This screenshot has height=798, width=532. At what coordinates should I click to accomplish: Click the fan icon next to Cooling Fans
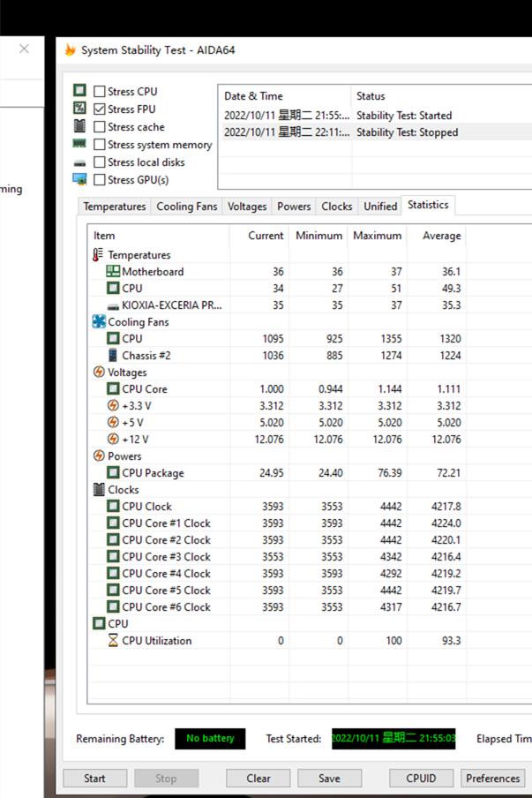[x=99, y=322]
